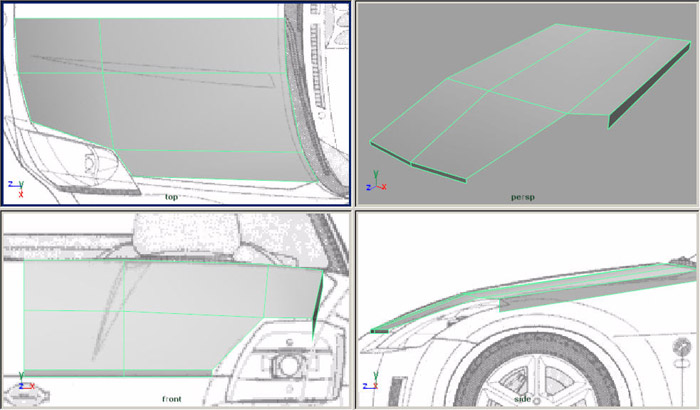Viewport: 700px width, 410px height.
Task: Pick the center vertex of persp mesh
Action: [x=489, y=93]
